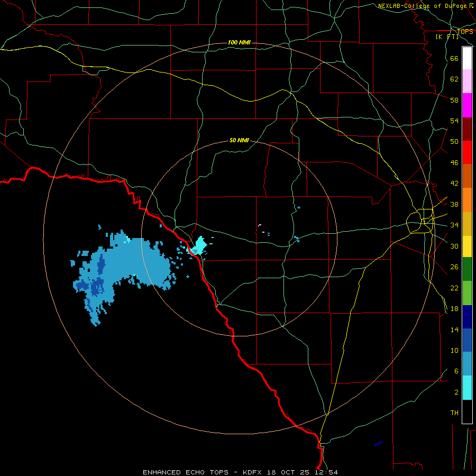The width and height of the screenshot is (476, 476).
Task: Click the '58' legend value
Action: (454, 100)
